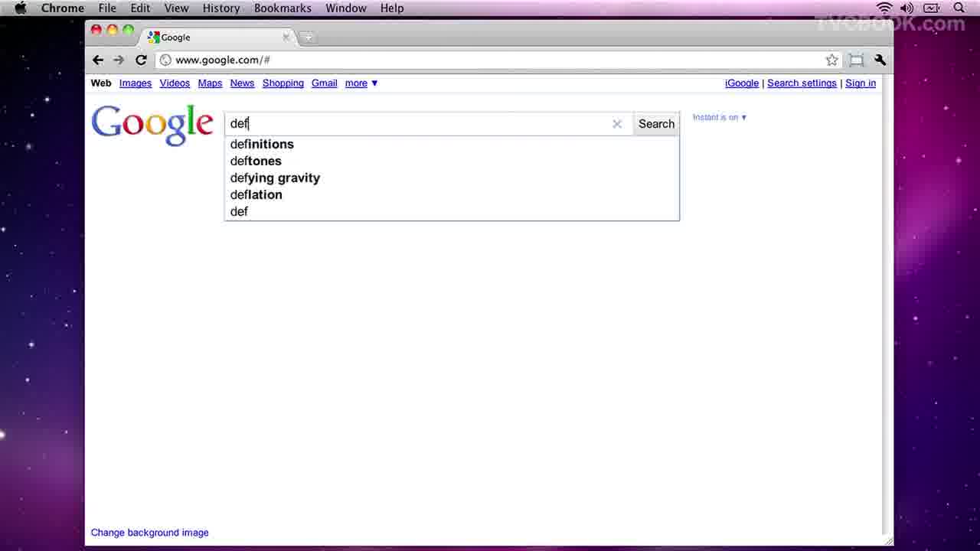
Task: Reload the page with the refresh icon
Action: coord(141,60)
